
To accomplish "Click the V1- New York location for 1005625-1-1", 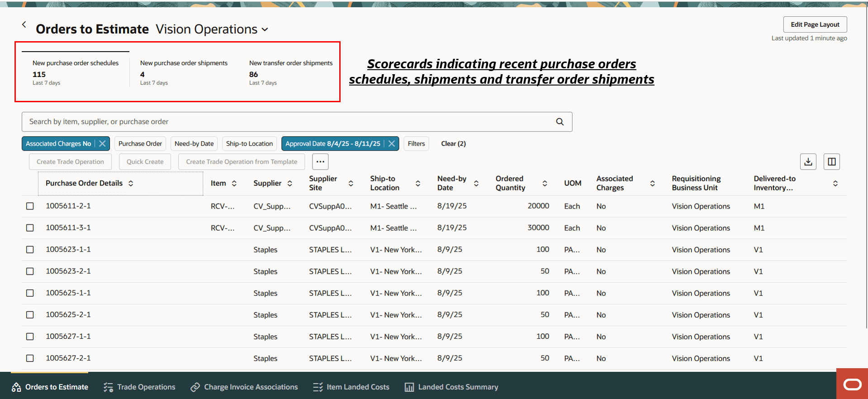I will click(x=396, y=293).
